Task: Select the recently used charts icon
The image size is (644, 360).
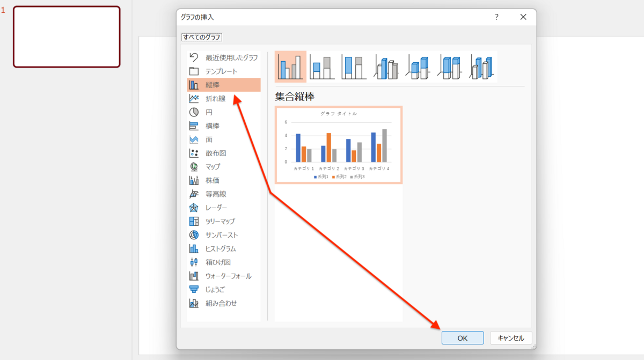Action: [x=194, y=57]
